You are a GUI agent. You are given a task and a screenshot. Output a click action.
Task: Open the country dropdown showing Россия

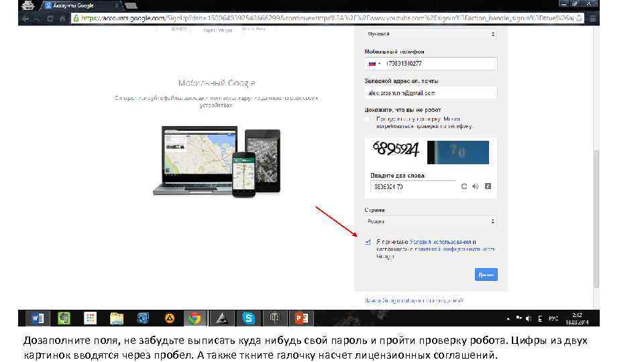[431, 221]
